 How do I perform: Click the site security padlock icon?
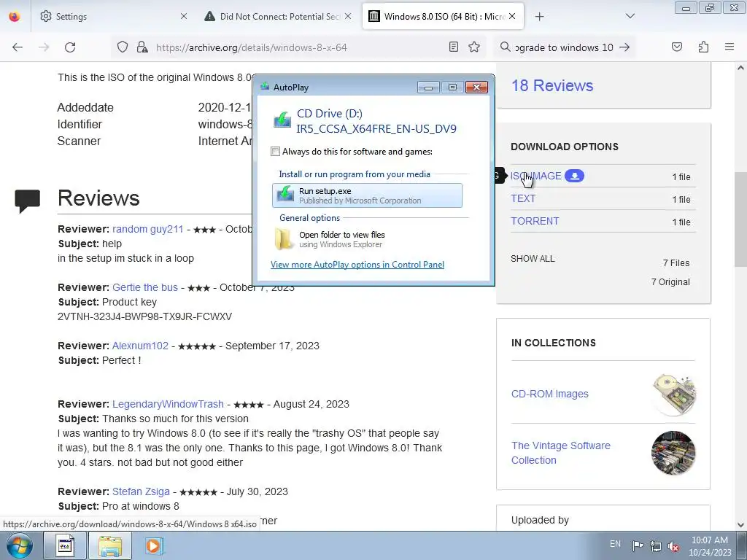pos(142,47)
